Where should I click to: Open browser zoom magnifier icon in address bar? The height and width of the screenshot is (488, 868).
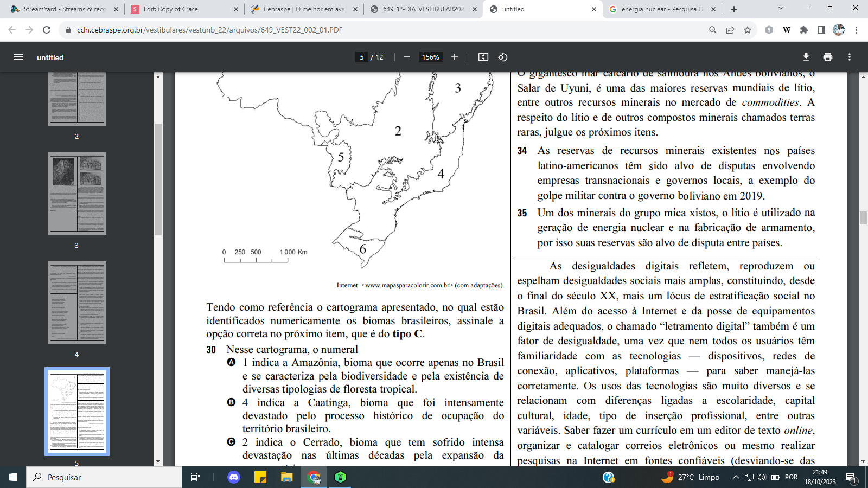coord(713,30)
